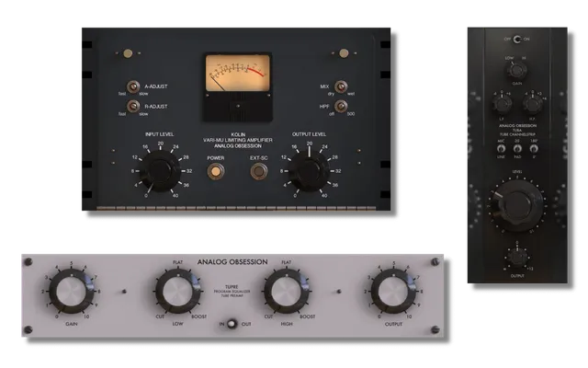
Task: Toggle the Tuba OFF/ON power switch
Action: (x=517, y=39)
